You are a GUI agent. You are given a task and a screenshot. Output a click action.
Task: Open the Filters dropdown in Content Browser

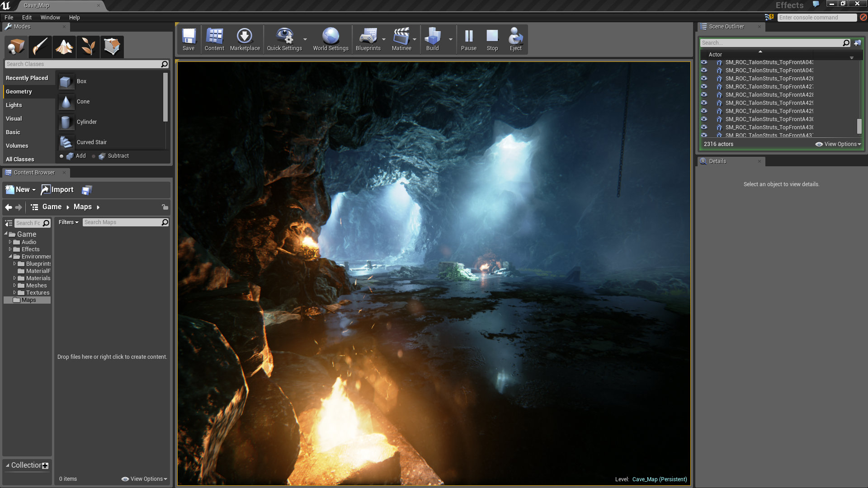[68, 222]
